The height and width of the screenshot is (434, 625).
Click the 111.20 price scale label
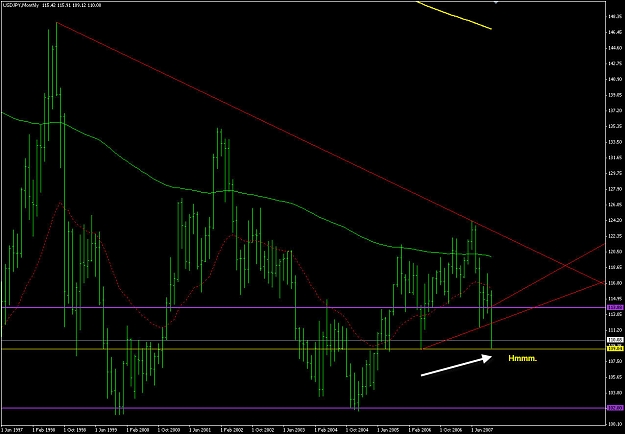pos(616,330)
